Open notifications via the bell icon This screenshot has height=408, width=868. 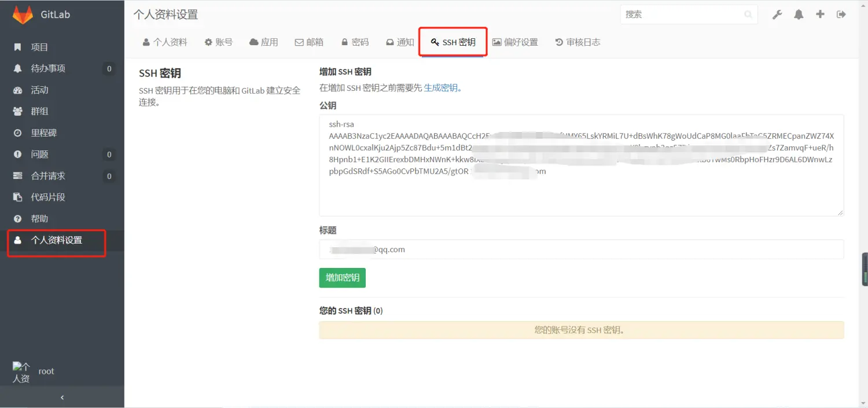click(799, 14)
